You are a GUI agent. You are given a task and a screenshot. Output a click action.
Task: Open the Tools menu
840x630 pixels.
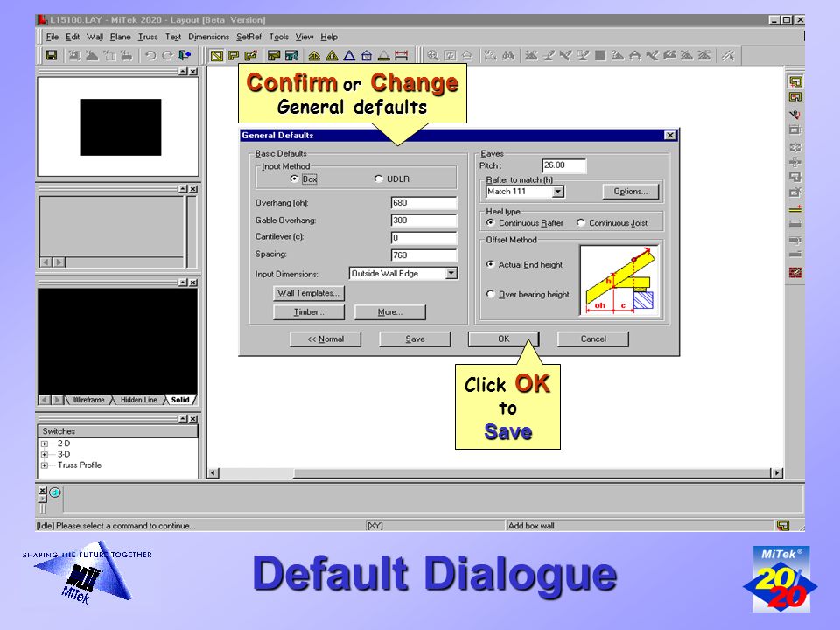pos(278,37)
